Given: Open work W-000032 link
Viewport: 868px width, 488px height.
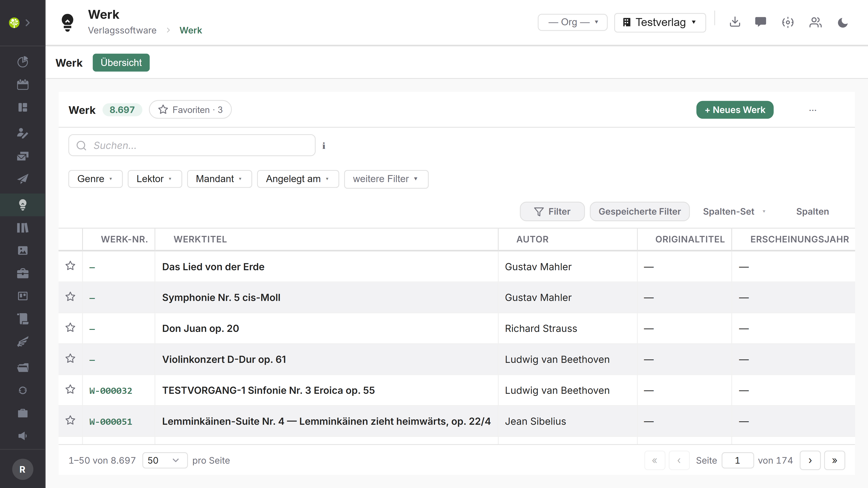Looking at the screenshot, I should coord(111,391).
